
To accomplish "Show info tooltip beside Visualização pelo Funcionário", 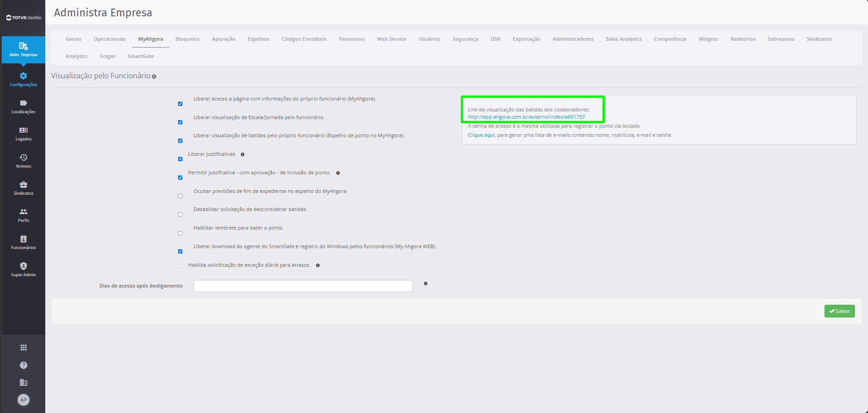I will pos(154,77).
